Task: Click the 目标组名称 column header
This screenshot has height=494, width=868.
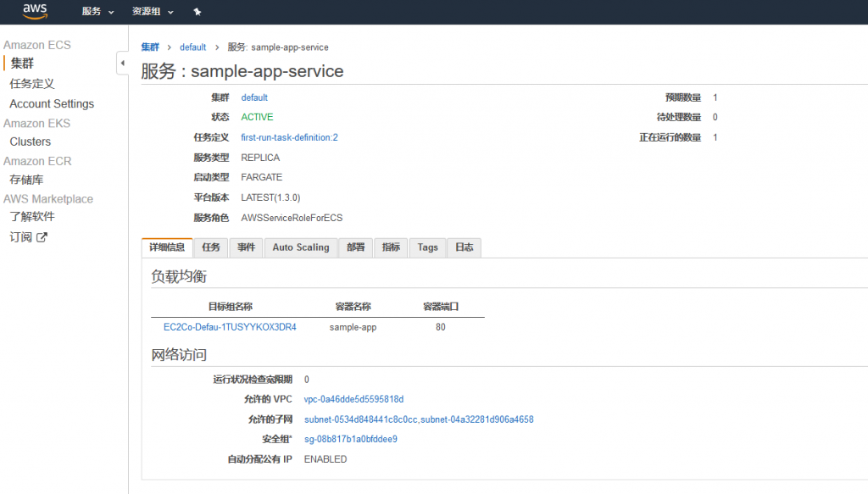Action: point(231,307)
